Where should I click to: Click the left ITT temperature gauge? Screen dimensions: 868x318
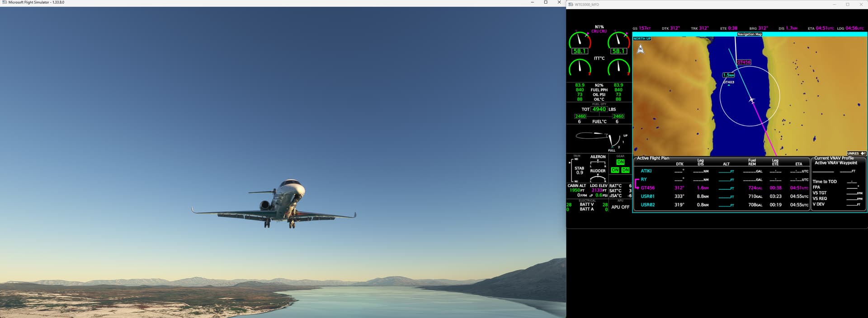point(580,68)
